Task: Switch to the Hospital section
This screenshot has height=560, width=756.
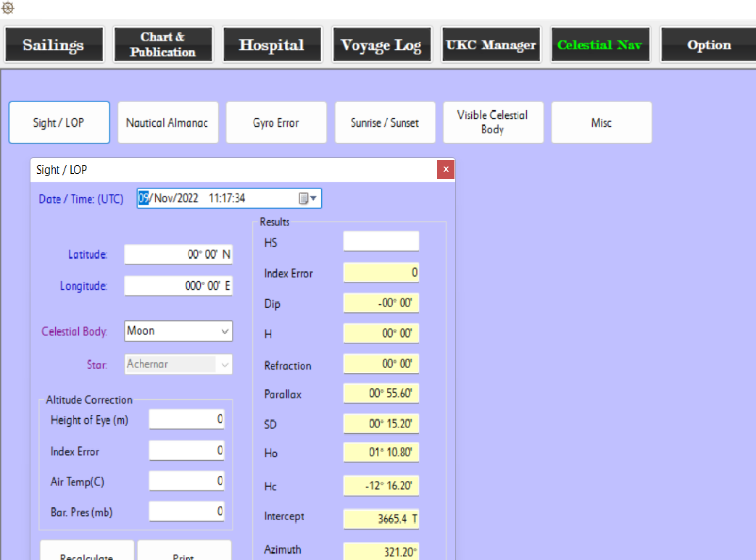Action: (x=272, y=45)
